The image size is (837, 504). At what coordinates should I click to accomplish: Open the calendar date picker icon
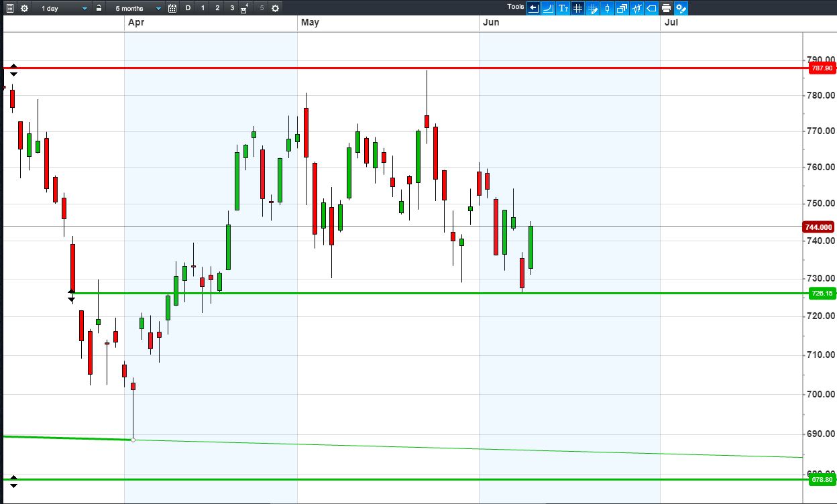point(172,8)
